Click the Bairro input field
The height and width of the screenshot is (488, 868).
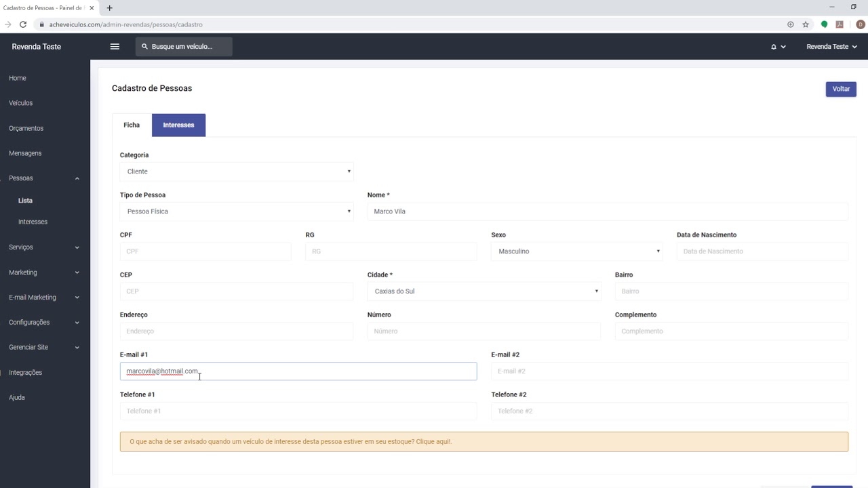click(732, 291)
